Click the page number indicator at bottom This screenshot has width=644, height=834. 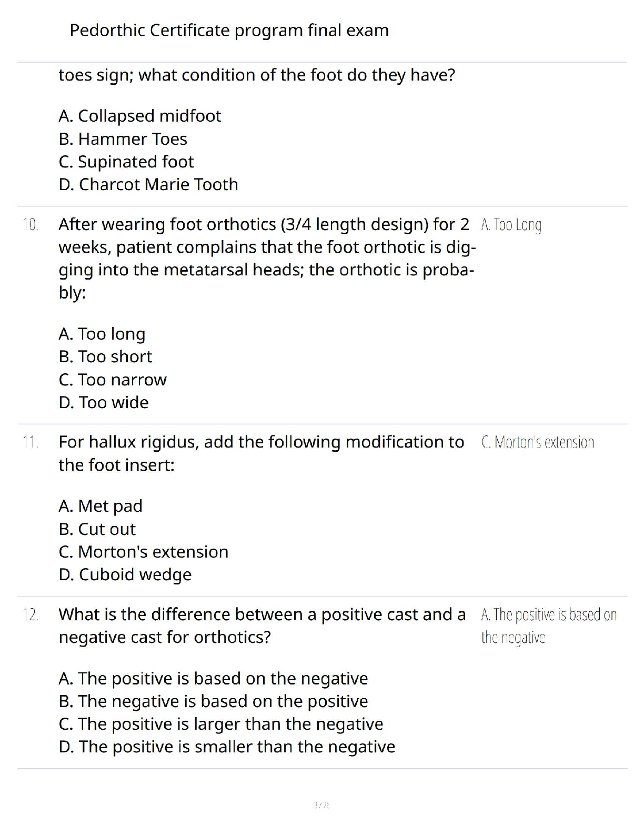pyautogui.click(x=321, y=805)
